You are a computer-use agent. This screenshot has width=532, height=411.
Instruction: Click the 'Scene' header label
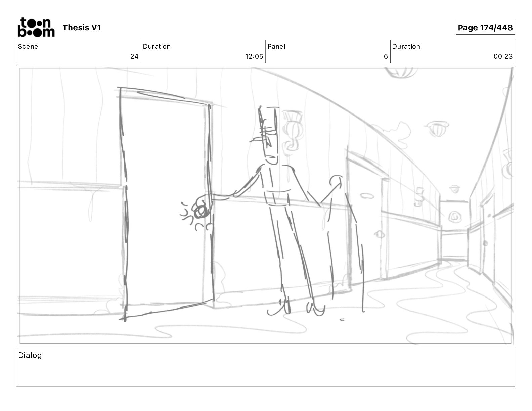point(28,47)
